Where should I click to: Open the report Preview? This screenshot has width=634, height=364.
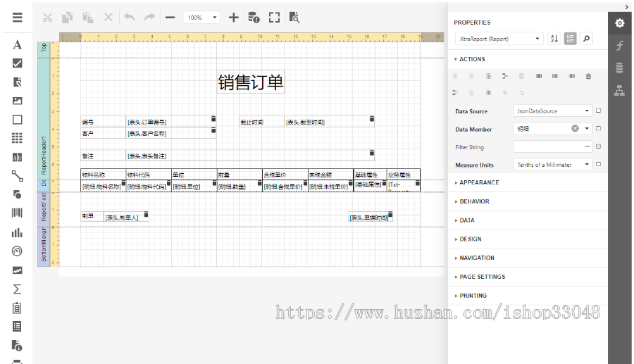tap(294, 18)
